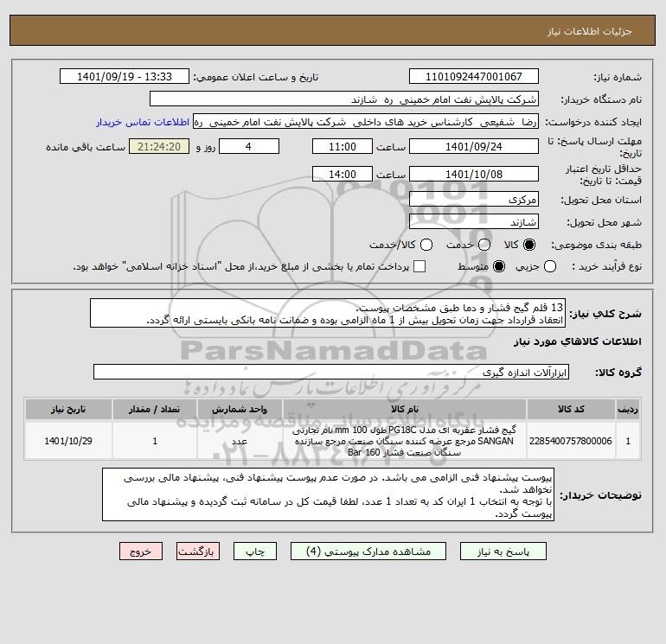Click the ردیف column header
The image size is (666, 644).
click(x=628, y=409)
